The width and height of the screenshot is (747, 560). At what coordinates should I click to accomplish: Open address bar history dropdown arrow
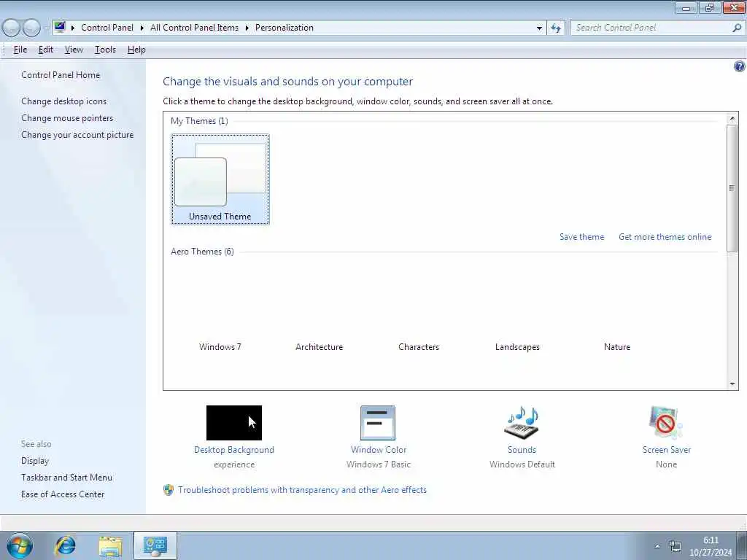pos(539,28)
